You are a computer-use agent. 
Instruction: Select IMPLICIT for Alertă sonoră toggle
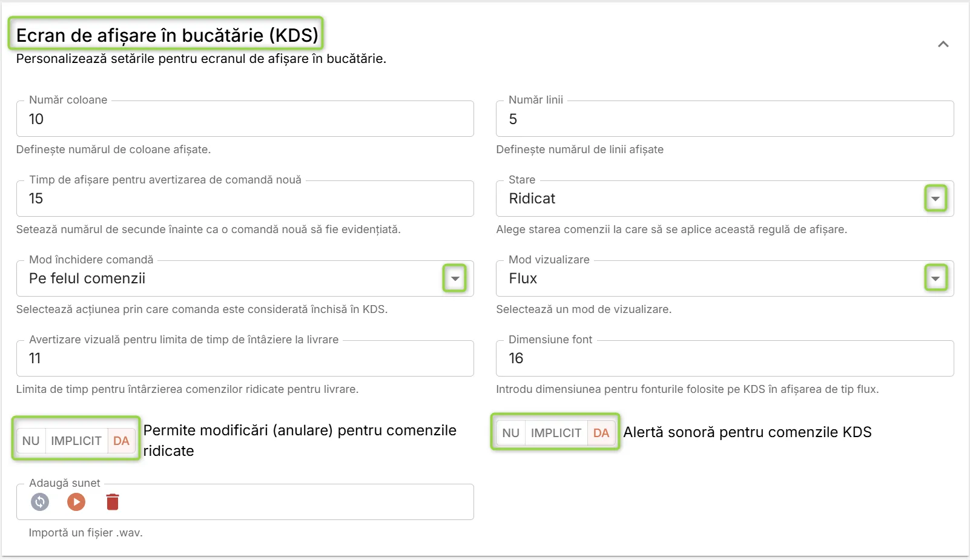(556, 433)
